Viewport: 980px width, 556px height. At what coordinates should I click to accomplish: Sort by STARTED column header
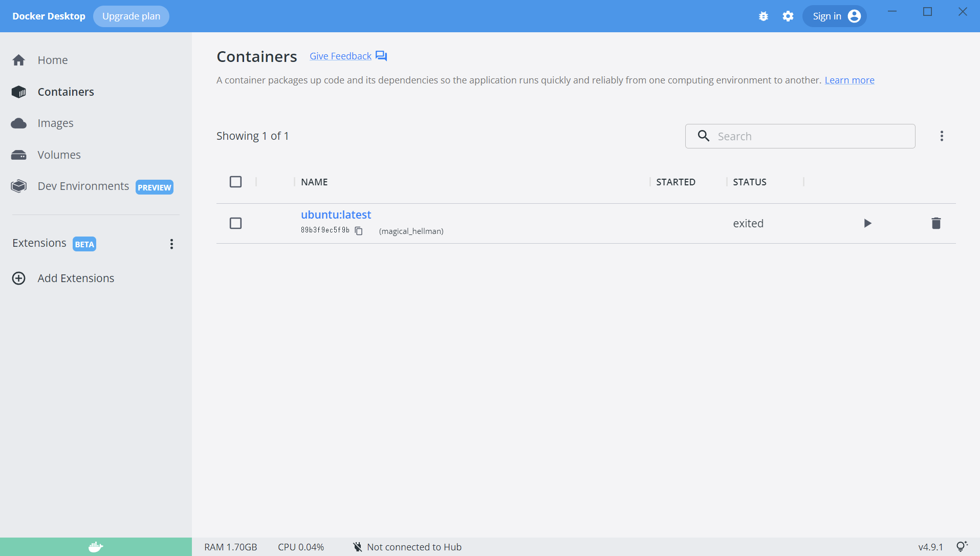(x=676, y=182)
